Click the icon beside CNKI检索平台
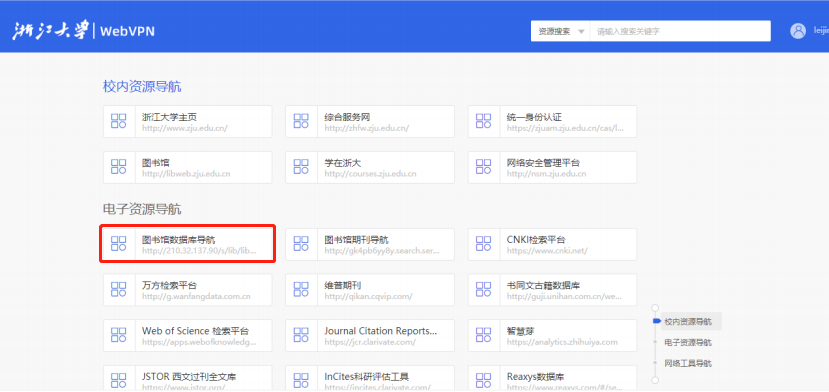 click(x=483, y=244)
